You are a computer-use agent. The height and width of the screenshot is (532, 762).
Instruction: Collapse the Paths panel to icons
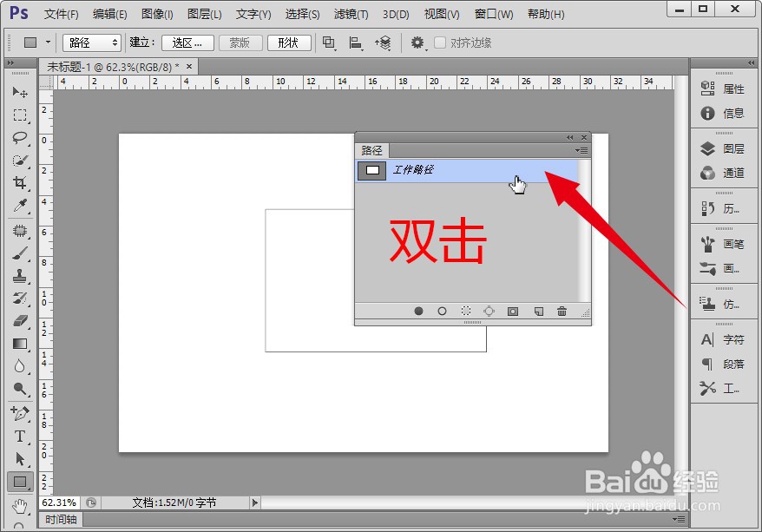(x=569, y=137)
